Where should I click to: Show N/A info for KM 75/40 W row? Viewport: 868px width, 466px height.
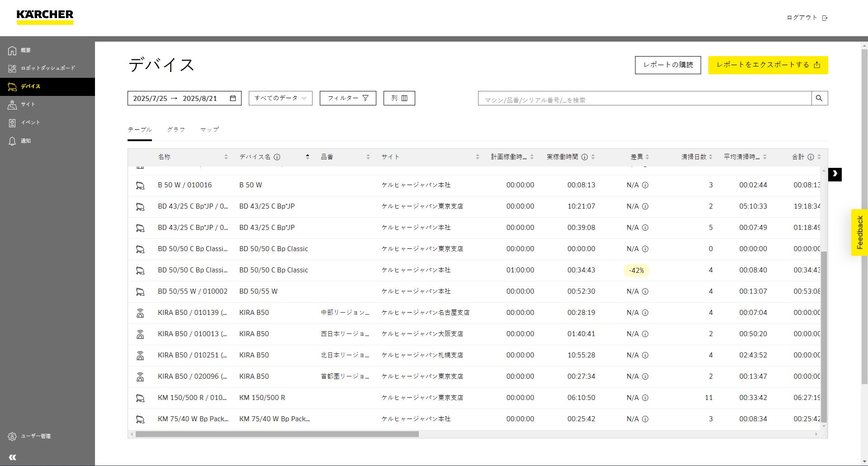645,419
